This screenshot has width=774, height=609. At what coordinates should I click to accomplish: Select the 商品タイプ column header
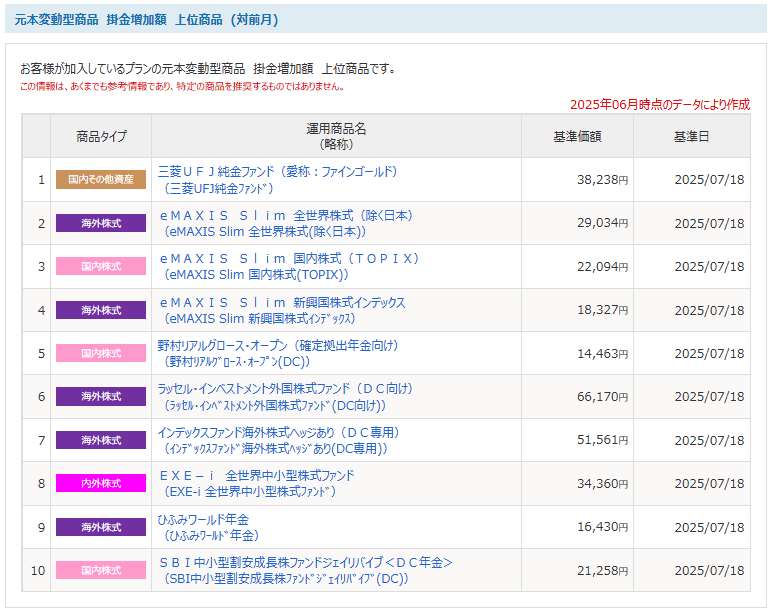[x=101, y=136]
